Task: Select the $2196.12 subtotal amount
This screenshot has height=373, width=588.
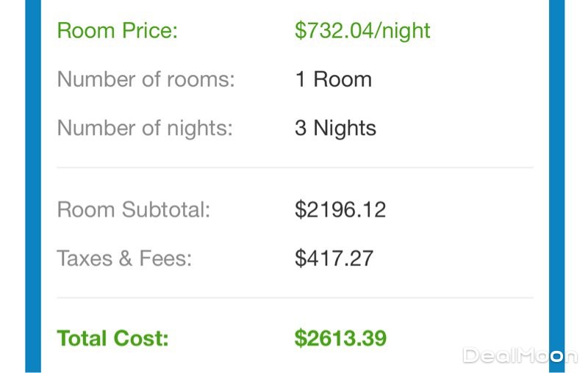Action: [340, 210]
